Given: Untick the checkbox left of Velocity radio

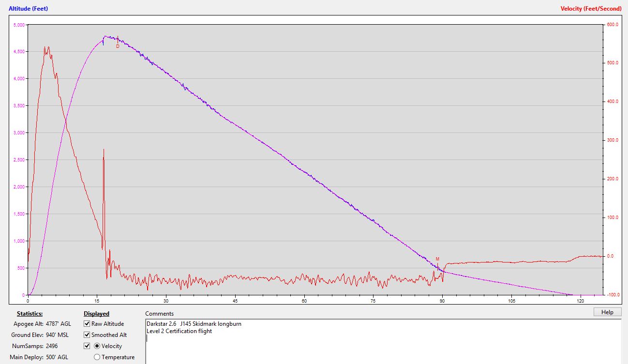Looking at the screenshot, I should tap(87, 346).
